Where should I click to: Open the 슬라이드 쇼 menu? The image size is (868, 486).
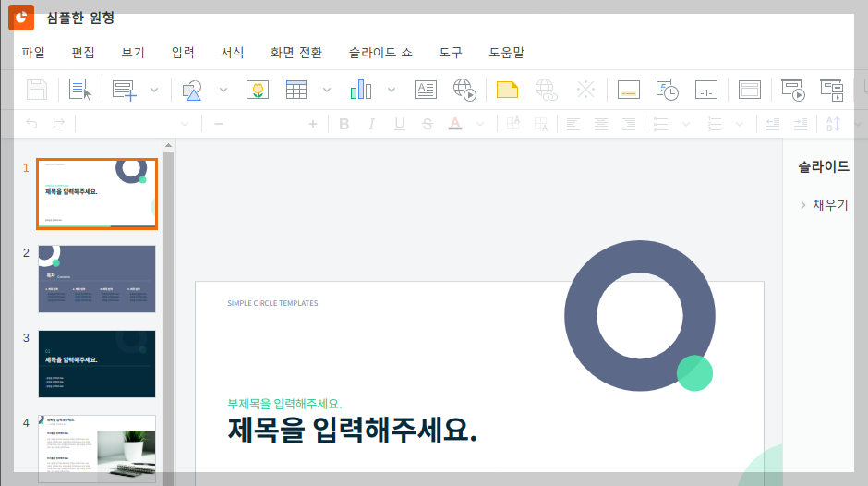[x=380, y=52]
